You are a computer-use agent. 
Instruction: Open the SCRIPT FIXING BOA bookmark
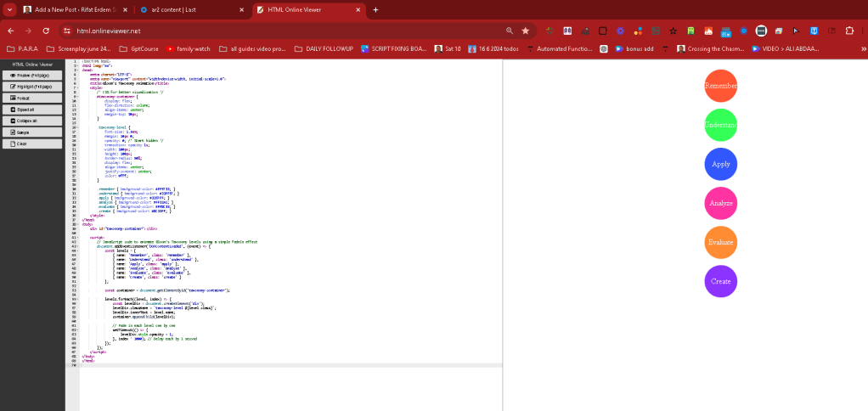tap(394, 48)
